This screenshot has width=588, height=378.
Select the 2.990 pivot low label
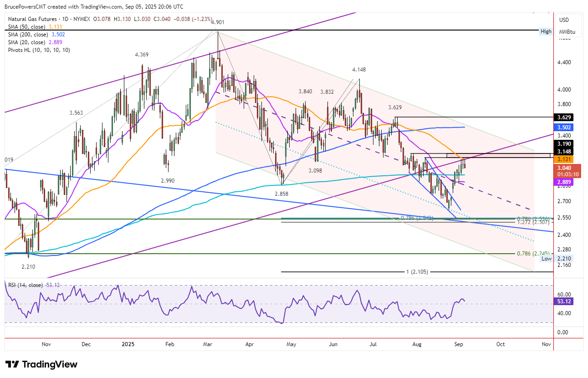pos(168,181)
